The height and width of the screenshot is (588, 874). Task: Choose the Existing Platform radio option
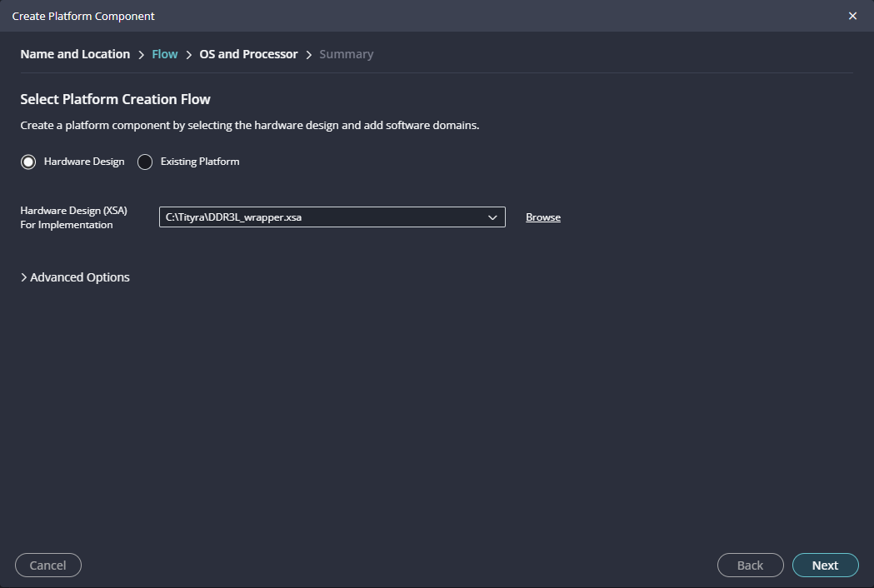[x=145, y=162]
